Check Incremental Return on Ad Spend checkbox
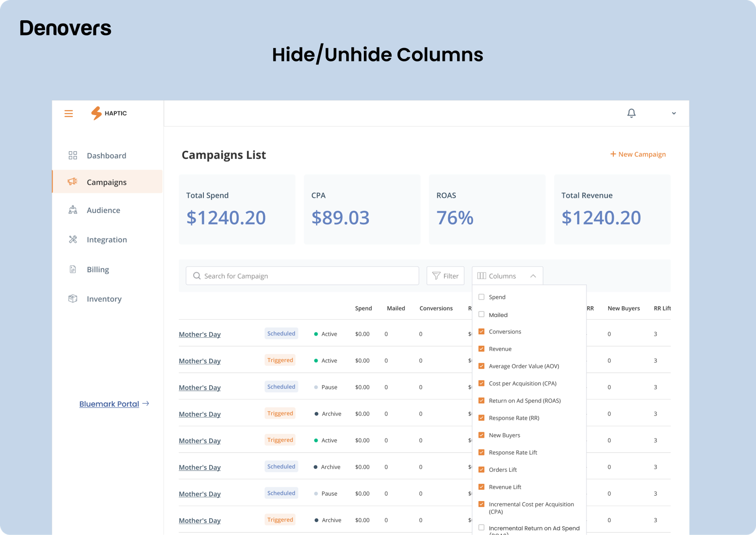The width and height of the screenshot is (756, 535). point(481,528)
